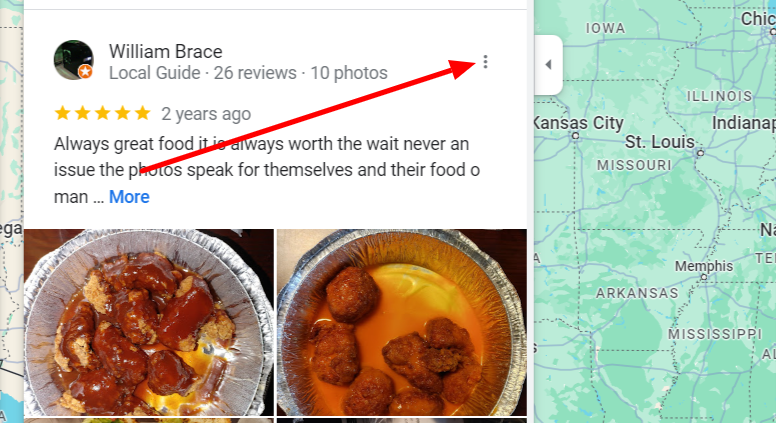Viewport: 776px width, 423px height.
Task: Collapse the side panel with arrow tab
Action: 548,64
